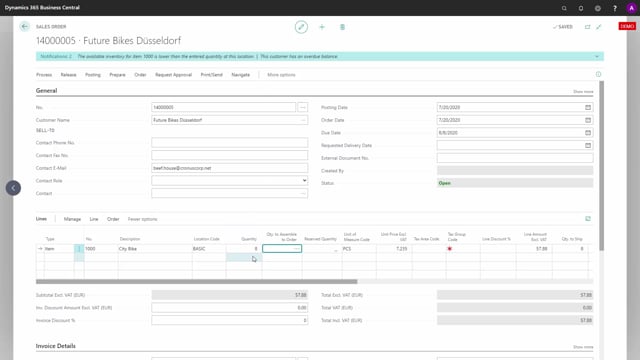Click the BASIC location code cell

pos(209,249)
